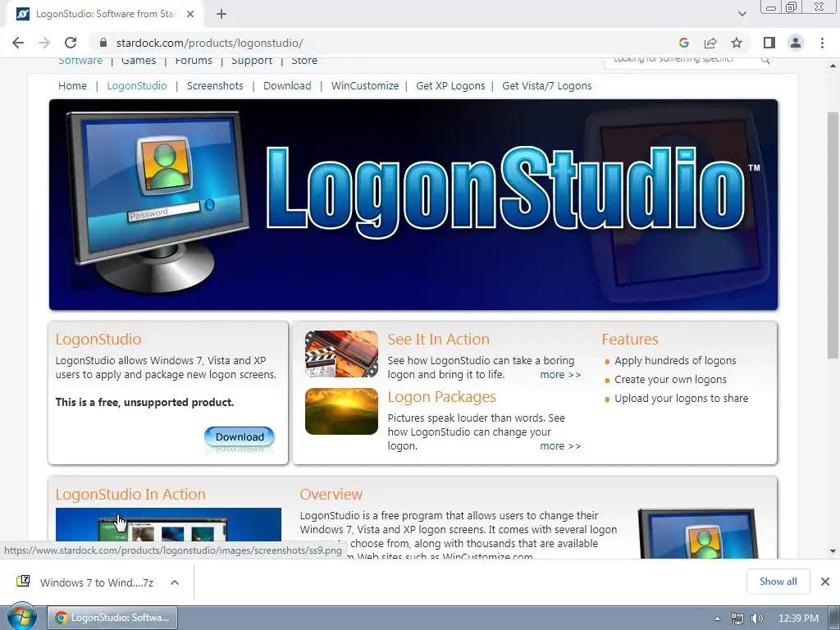Open the Chrome profile avatar
The height and width of the screenshot is (630, 840).
pyautogui.click(x=796, y=43)
